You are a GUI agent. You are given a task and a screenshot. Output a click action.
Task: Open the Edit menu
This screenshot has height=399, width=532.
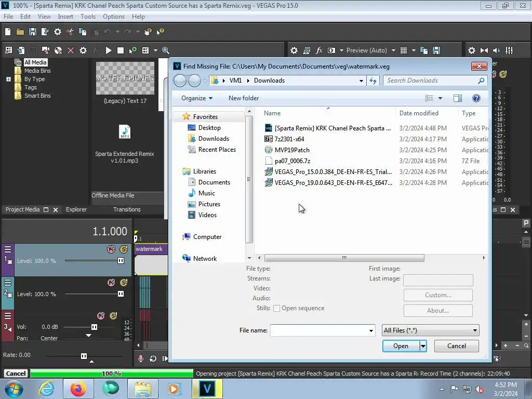pos(25,16)
